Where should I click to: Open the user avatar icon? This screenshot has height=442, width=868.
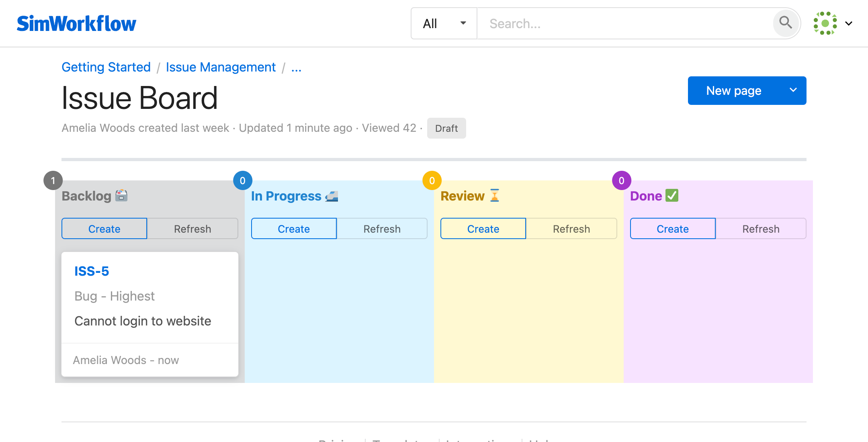pyautogui.click(x=825, y=23)
